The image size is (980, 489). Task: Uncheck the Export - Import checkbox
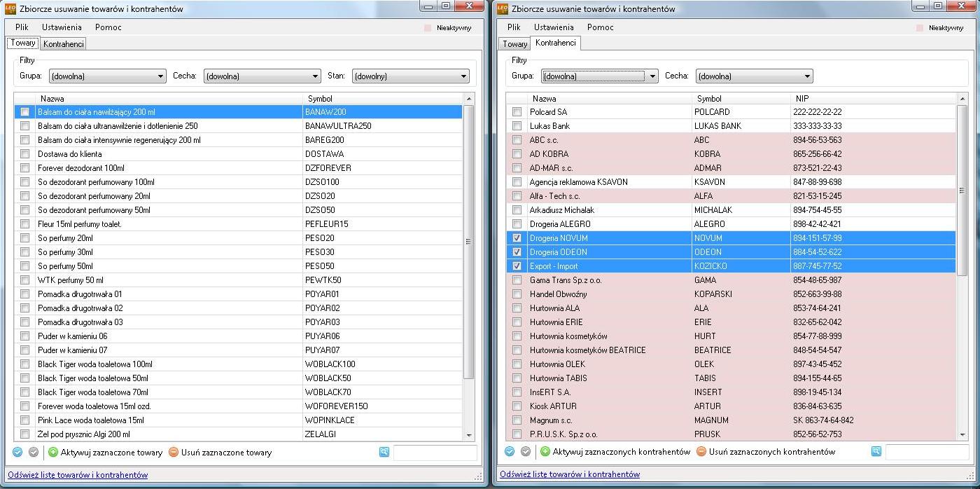[517, 266]
